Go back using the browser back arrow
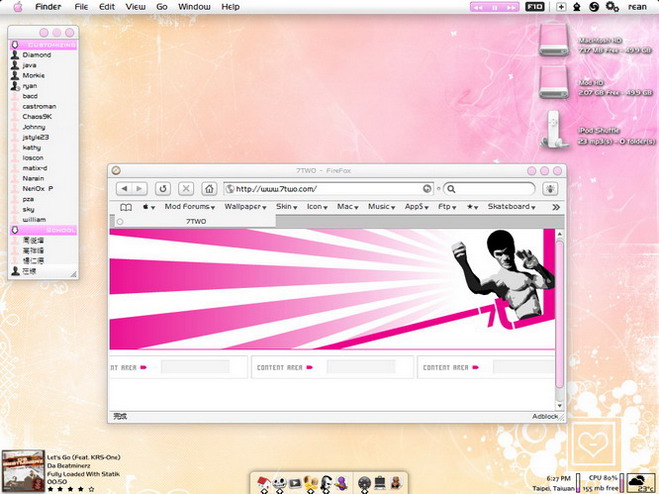 pyautogui.click(x=124, y=189)
